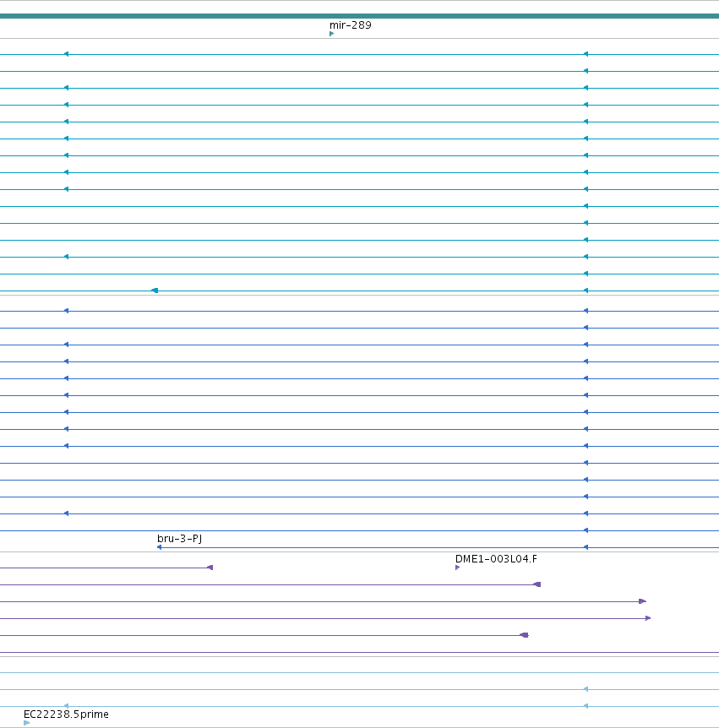Select the bru-3-PJ transcript label
Viewport: 719px width, 728px height.
point(179,539)
